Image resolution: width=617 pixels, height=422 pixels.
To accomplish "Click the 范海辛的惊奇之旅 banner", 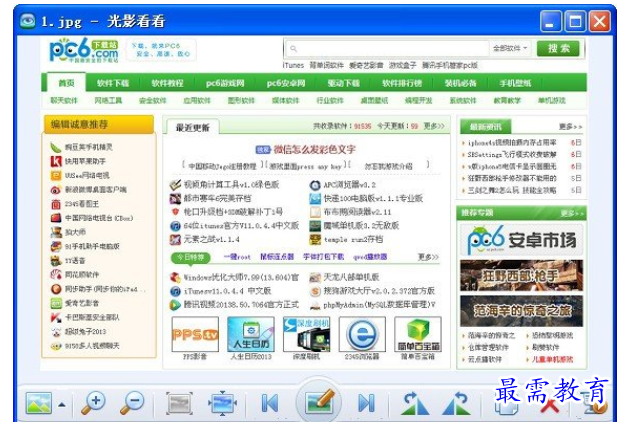I will tap(521, 311).
